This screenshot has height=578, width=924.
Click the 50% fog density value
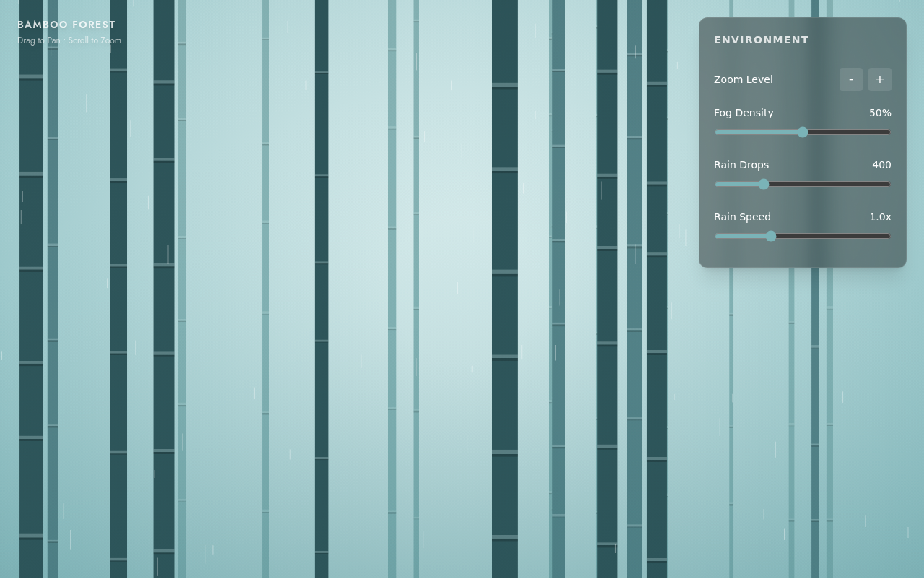coord(880,113)
